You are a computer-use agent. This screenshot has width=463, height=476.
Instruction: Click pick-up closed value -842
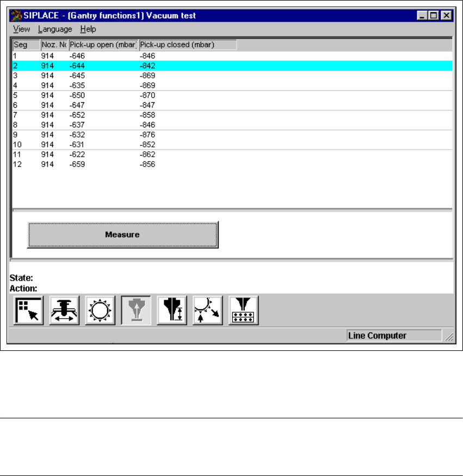[147, 66]
